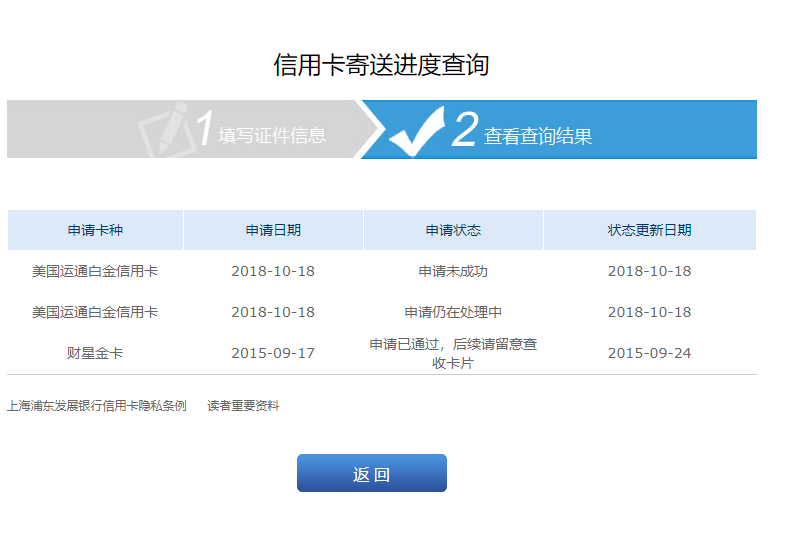Image resolution: width=805 pixels, height=549 pixels.
Task: Open 上海浦东发展银行信用卡隐私条例 link
Action: 97,406
